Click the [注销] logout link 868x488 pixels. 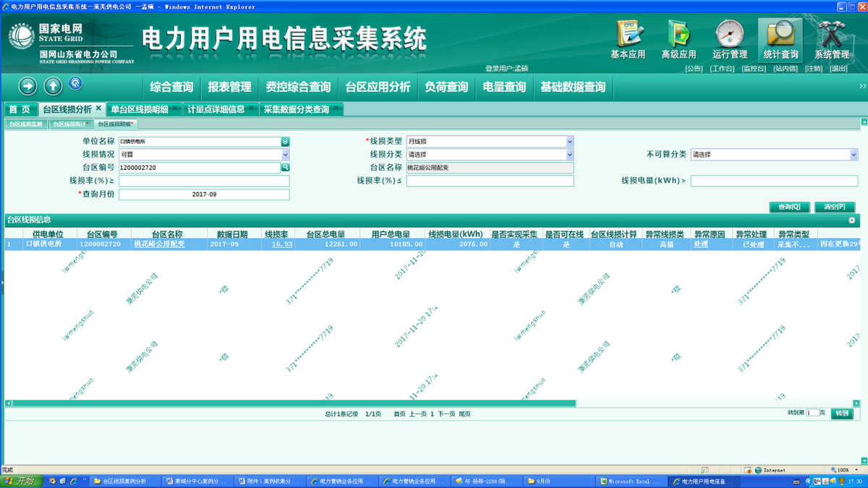click(814, 69)
